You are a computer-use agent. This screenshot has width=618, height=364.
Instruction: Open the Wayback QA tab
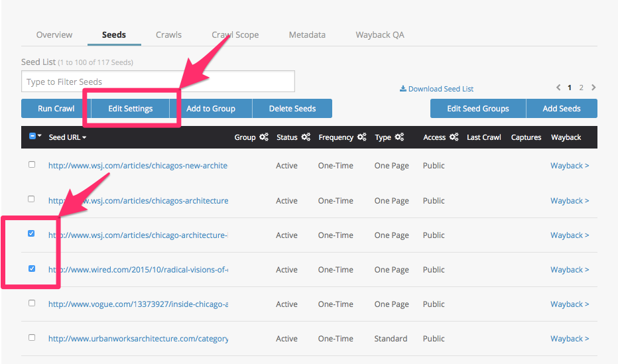379,34
